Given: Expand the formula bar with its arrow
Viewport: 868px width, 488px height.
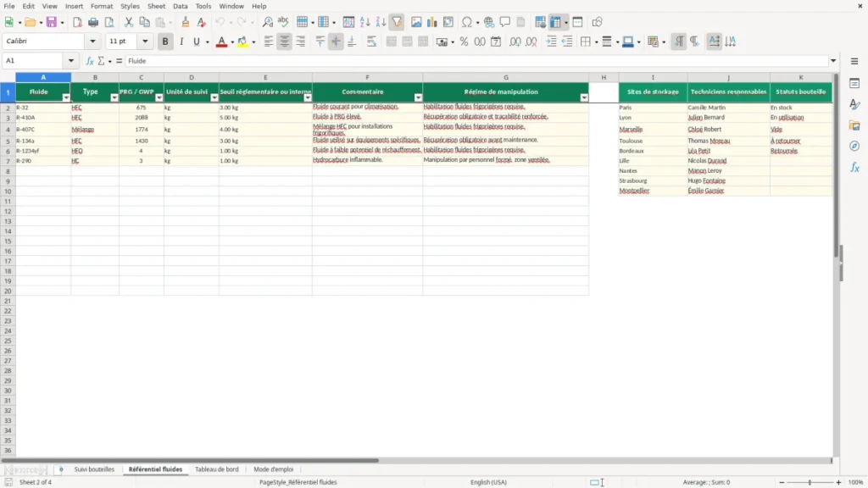Looking at the screenshot, I should [833, 61].
